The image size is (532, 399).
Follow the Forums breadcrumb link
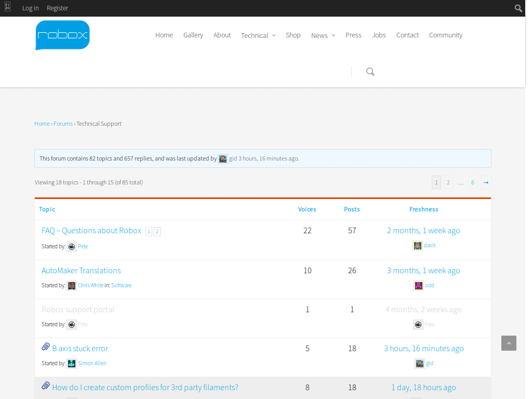point(63,124)
